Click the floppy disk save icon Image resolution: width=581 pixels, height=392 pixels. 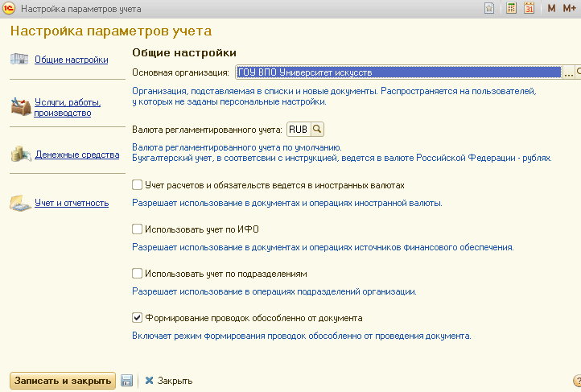point(126,380)
